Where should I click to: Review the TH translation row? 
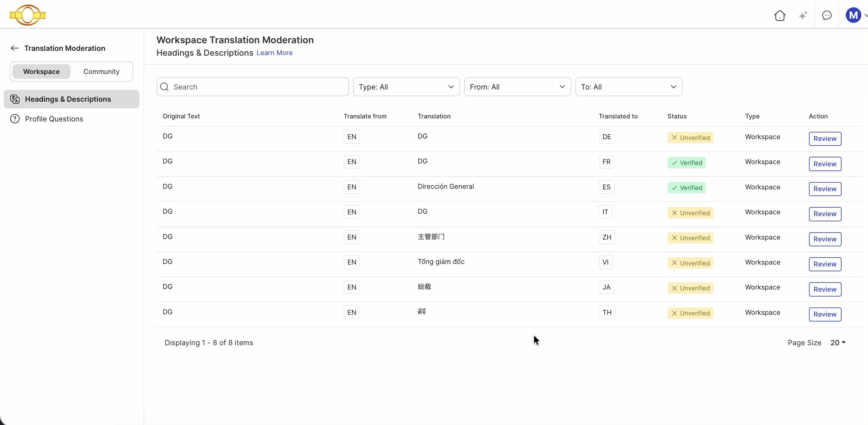click(x=825, y=314)
